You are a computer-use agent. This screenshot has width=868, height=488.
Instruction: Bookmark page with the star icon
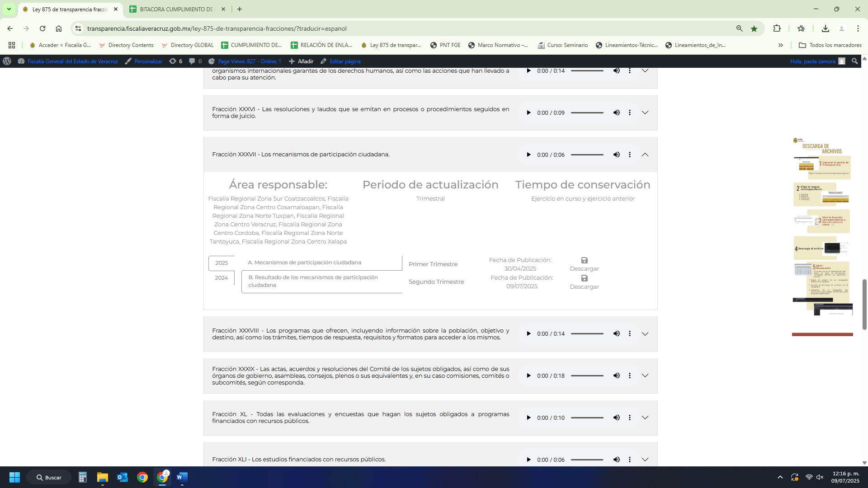tap(754, 28)
